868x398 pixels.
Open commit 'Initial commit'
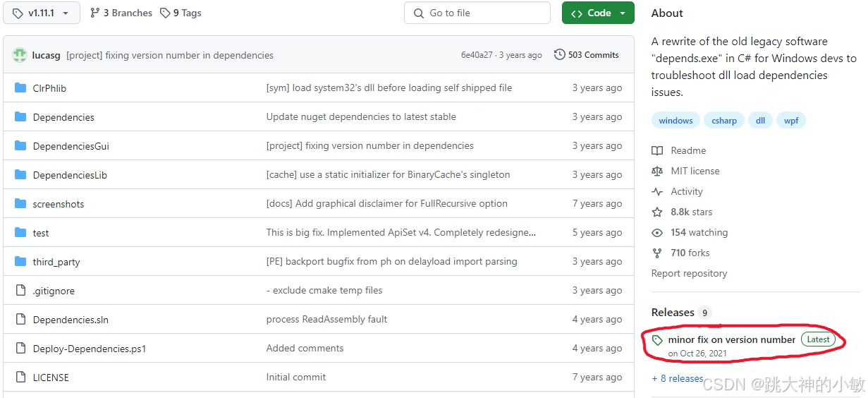click(x=296, y=377)
